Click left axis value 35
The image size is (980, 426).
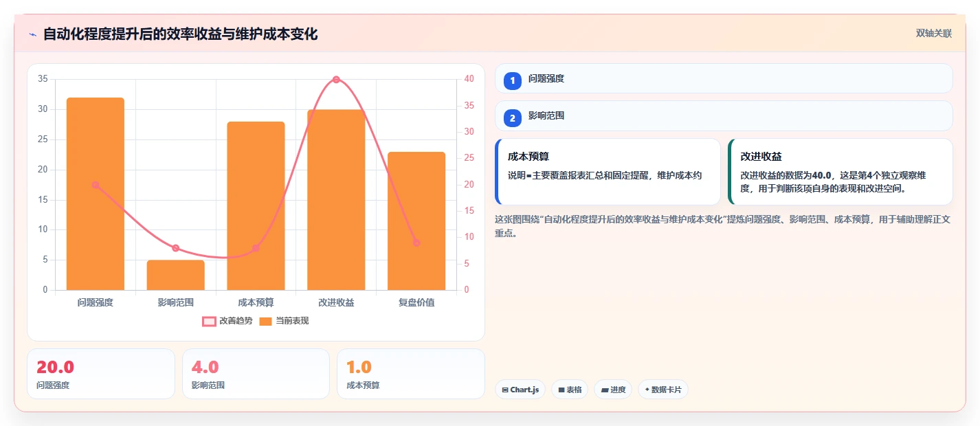click(x=43, y=79)
